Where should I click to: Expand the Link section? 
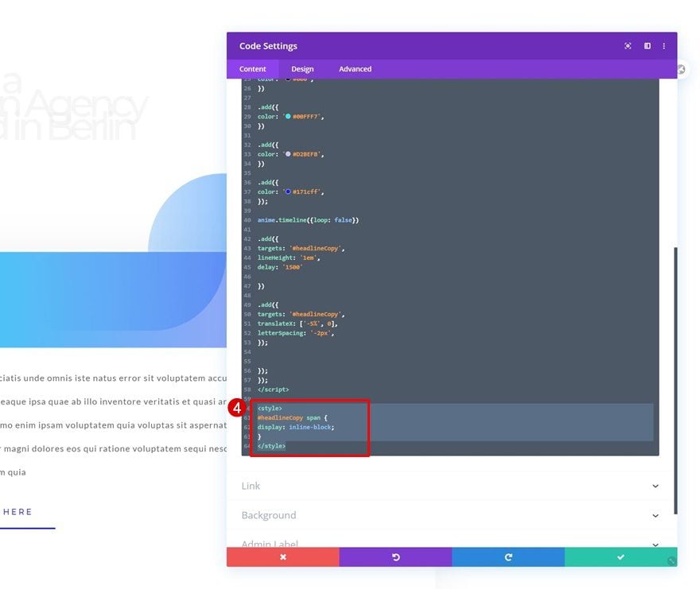pos(450,486)
